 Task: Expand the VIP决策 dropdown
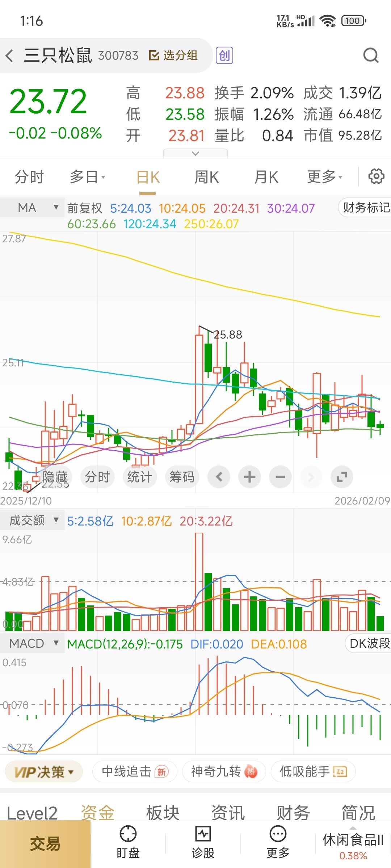[44, 772]
